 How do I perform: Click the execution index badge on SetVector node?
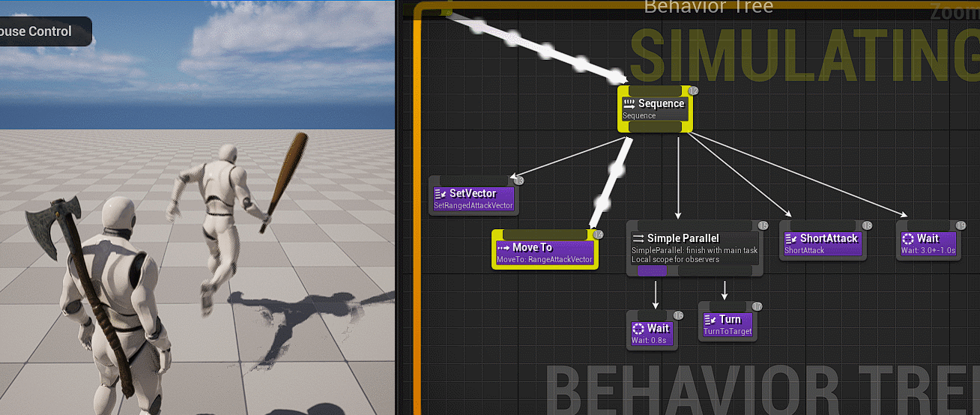tap(518, 181)
